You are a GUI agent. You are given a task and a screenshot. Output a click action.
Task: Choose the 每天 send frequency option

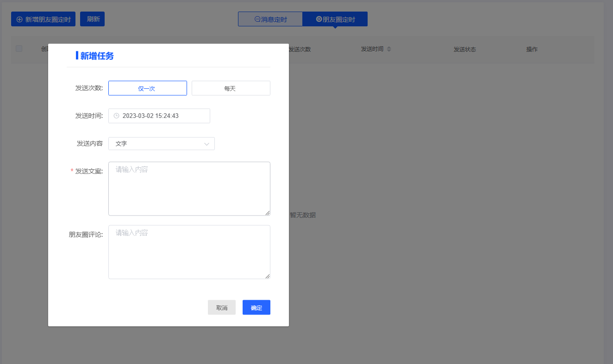tap(231, 88)
